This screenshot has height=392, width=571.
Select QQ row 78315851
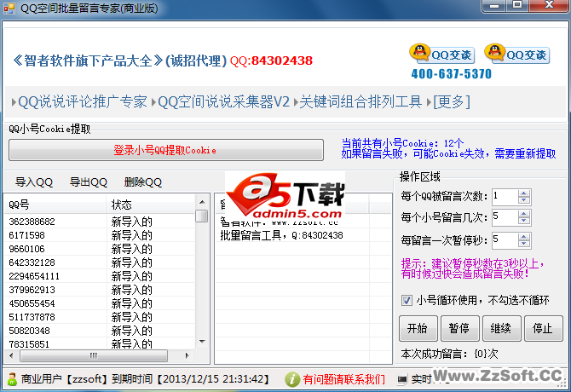[100, 344]
